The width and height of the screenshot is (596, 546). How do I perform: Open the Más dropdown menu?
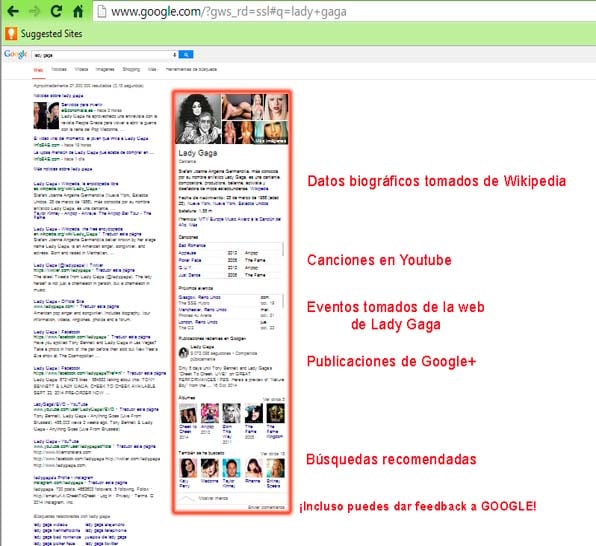point(152,69)
